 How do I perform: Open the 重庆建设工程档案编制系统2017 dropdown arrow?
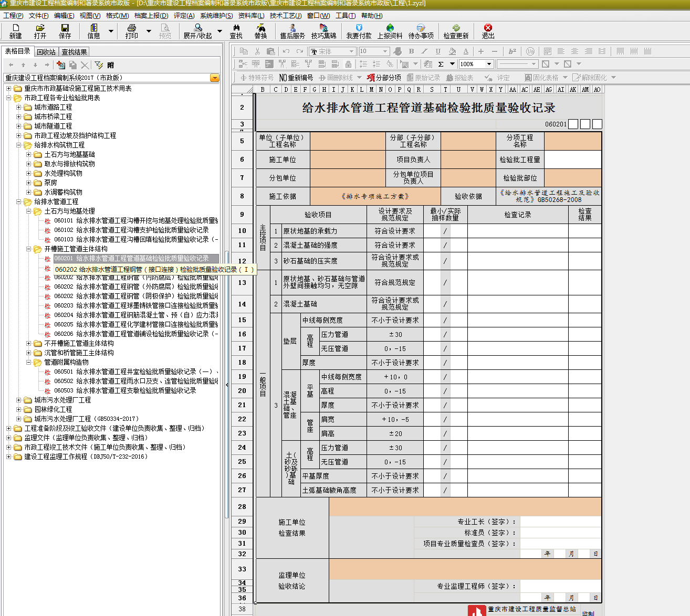point(215,78)
